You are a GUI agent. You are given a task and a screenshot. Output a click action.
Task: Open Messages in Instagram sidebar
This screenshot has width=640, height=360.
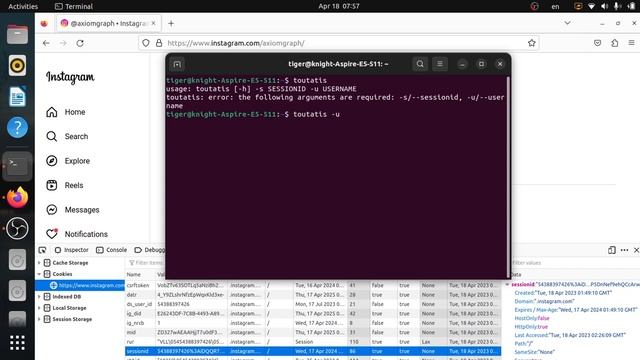click(x=72, y=210)
